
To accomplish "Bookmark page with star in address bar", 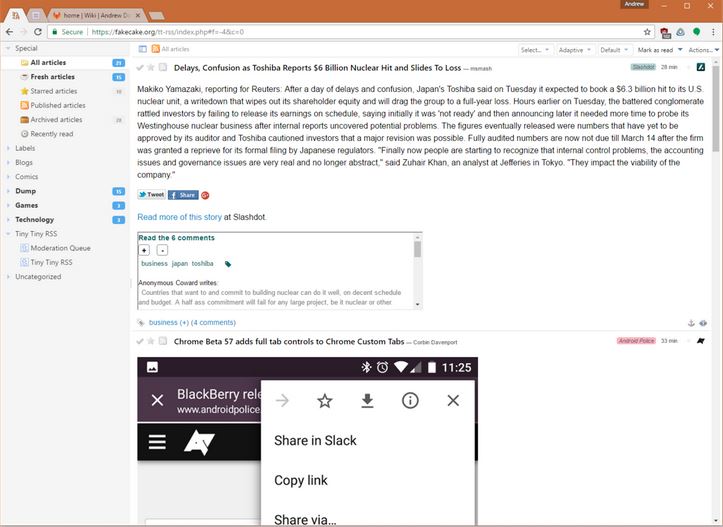I will [647, 32].
